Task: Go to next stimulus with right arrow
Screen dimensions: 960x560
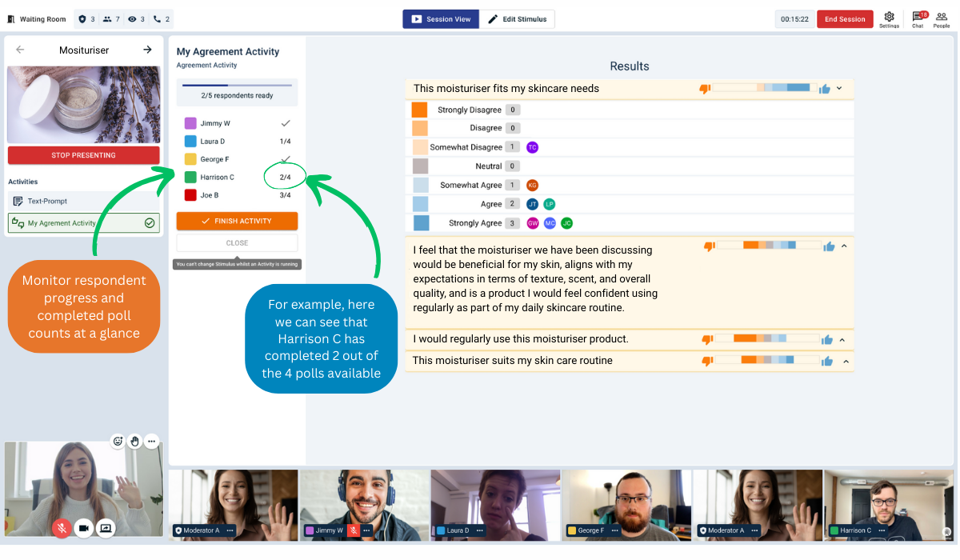Action: (x=147, y=50)
